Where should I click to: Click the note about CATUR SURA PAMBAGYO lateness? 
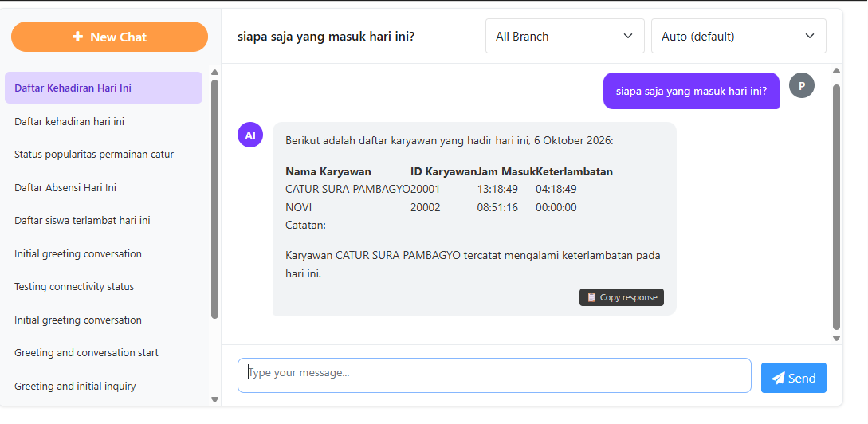click(x=473, y=265)
